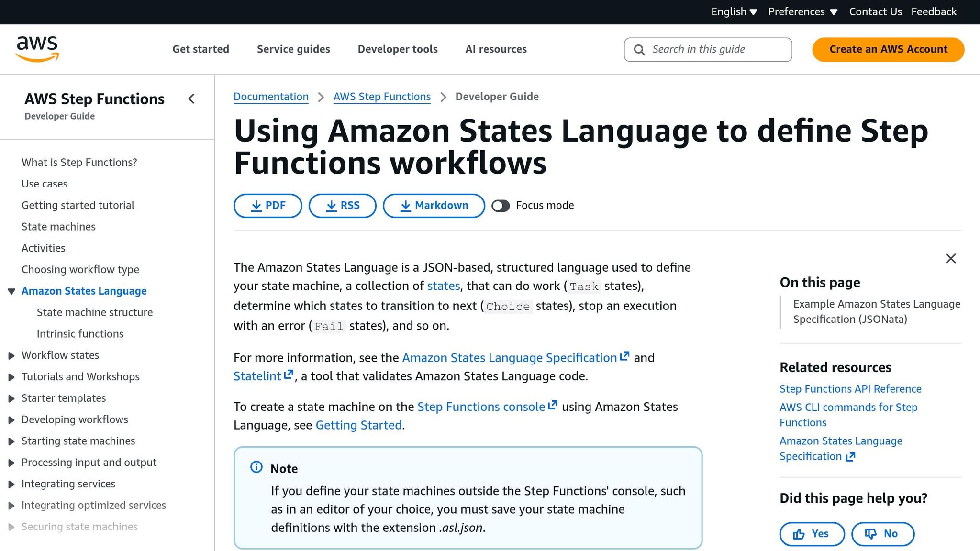Screen dimensions: 980x551
Task: Expand Tutorials and Workshops section
Action: coord(11,377)
